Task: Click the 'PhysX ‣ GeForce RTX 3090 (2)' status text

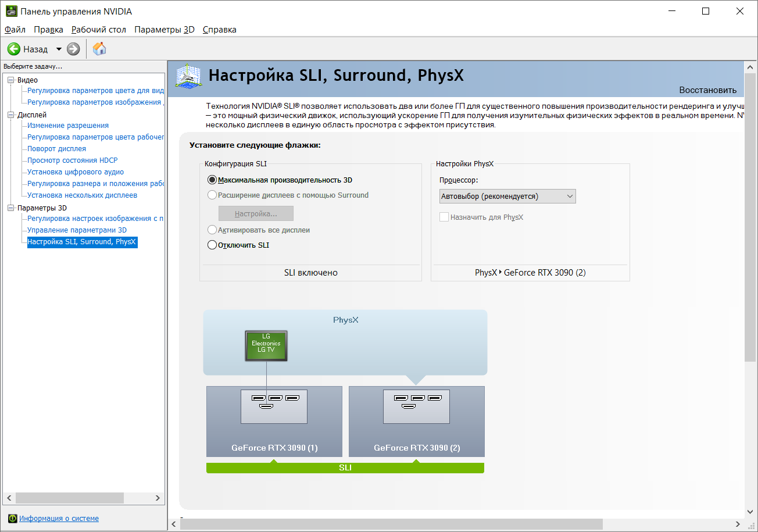Action: [530, 273]
